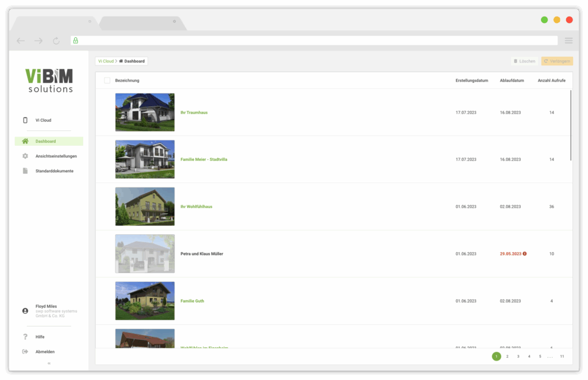Image resolution: width=588 pixels, height=380 pixels.
Task: Open Ansichtseinstellungen via the gear icon
Action: [25, 156]
